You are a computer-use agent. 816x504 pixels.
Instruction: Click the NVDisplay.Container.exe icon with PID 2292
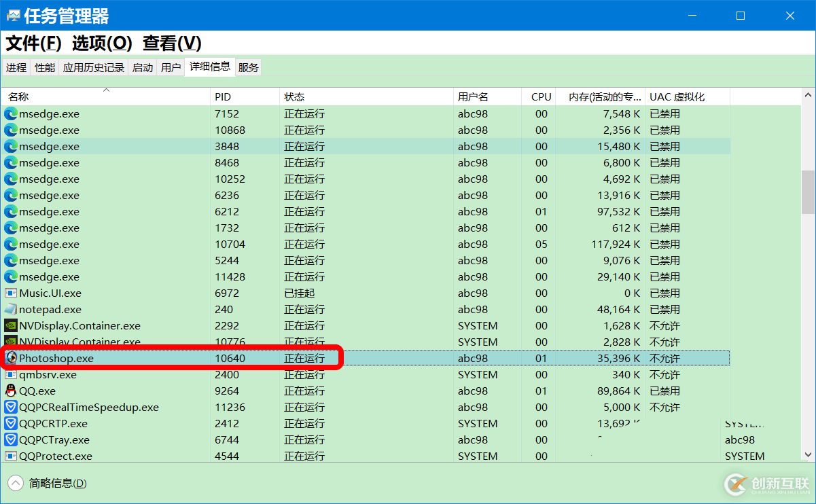point(11,325)
